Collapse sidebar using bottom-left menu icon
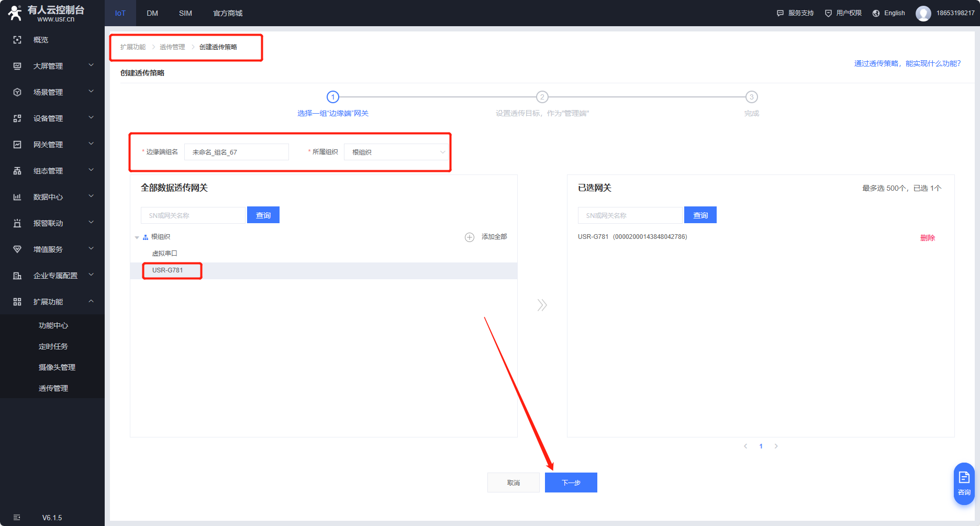Screen dimensions: 980x526 pos(17,518)
